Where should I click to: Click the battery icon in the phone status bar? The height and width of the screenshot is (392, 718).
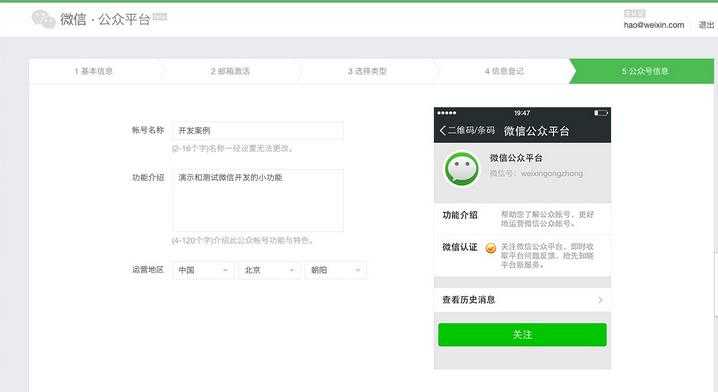[x=601, y=113]
